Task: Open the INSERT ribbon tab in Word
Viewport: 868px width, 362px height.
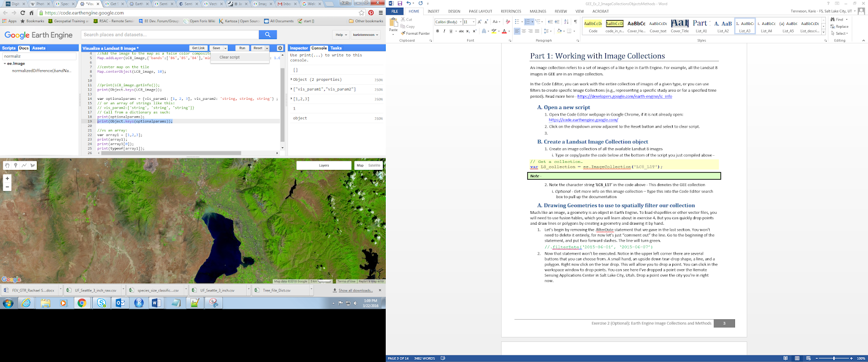Action: tap(433, 11)
